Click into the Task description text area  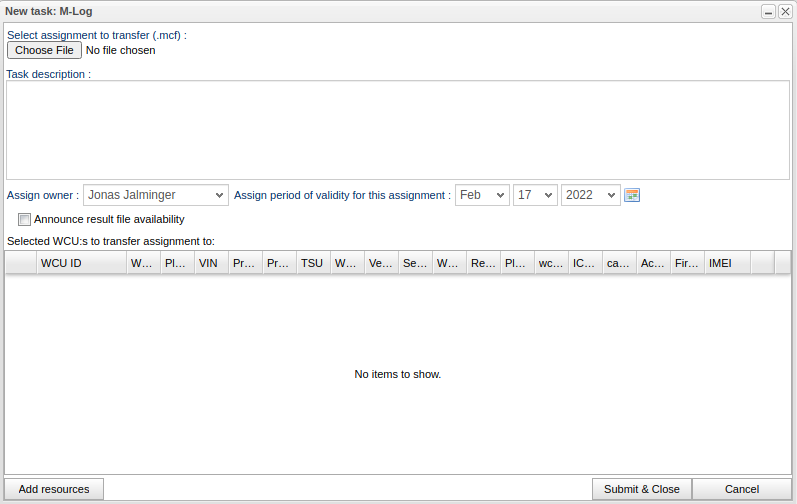(x=398, y=130)
